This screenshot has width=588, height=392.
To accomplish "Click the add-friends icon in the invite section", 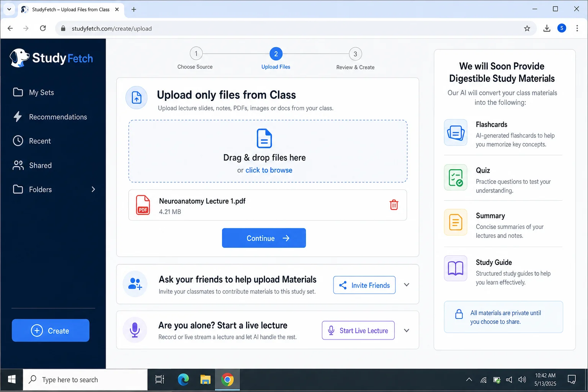I will click(x=135, y=284).
